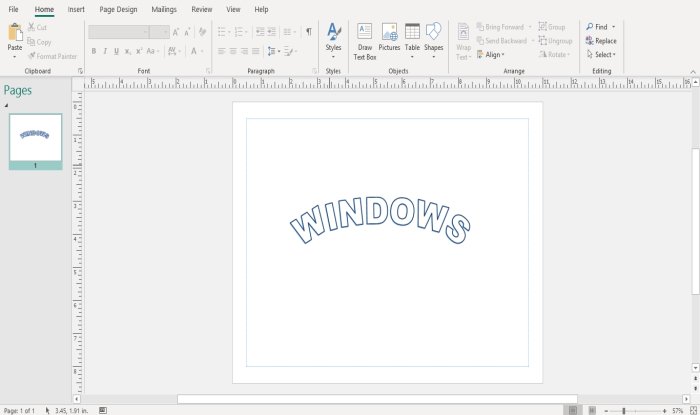Switch to the Review tab
This screenshot has height=415, width=700.
coord(202,9)
